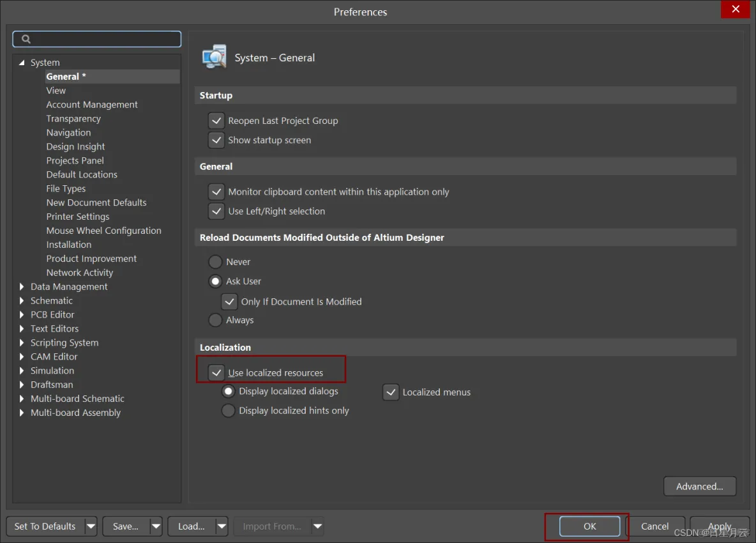The image size is (756, 543).
Task: Open Account Management preferences
Action: click(91, 105)
